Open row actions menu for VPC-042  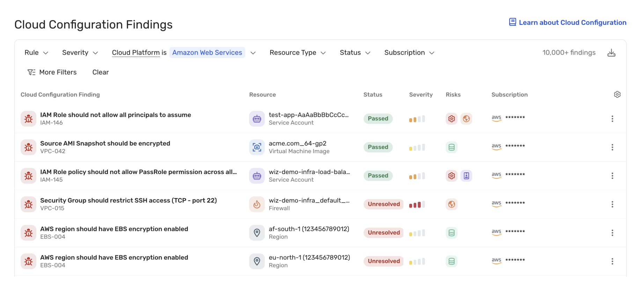point(612,147)
